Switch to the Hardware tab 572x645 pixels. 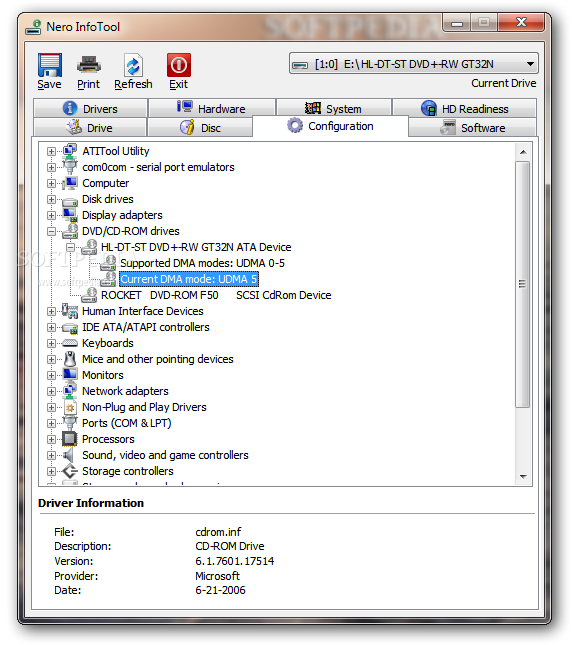(212, 108)
